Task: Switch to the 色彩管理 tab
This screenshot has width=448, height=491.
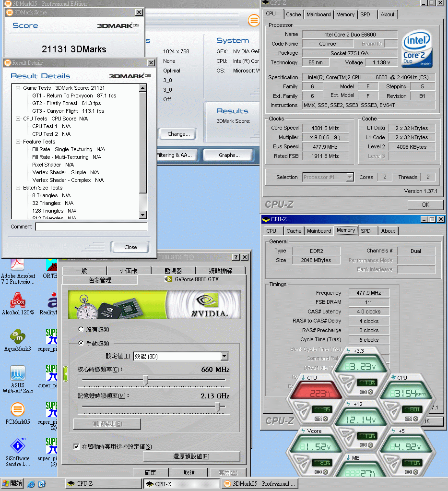Action: pos(100,280)
